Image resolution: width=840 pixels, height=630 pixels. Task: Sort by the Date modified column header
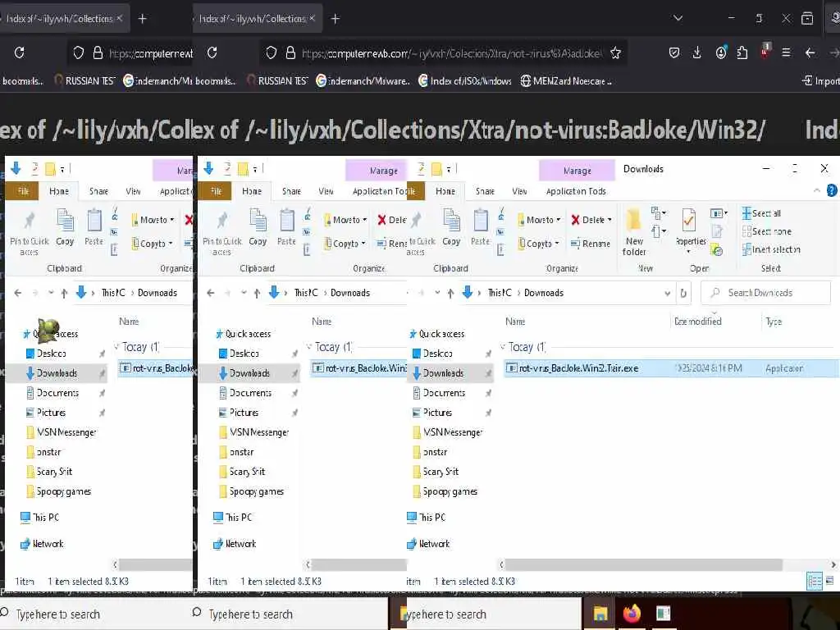tap(698, 322)
